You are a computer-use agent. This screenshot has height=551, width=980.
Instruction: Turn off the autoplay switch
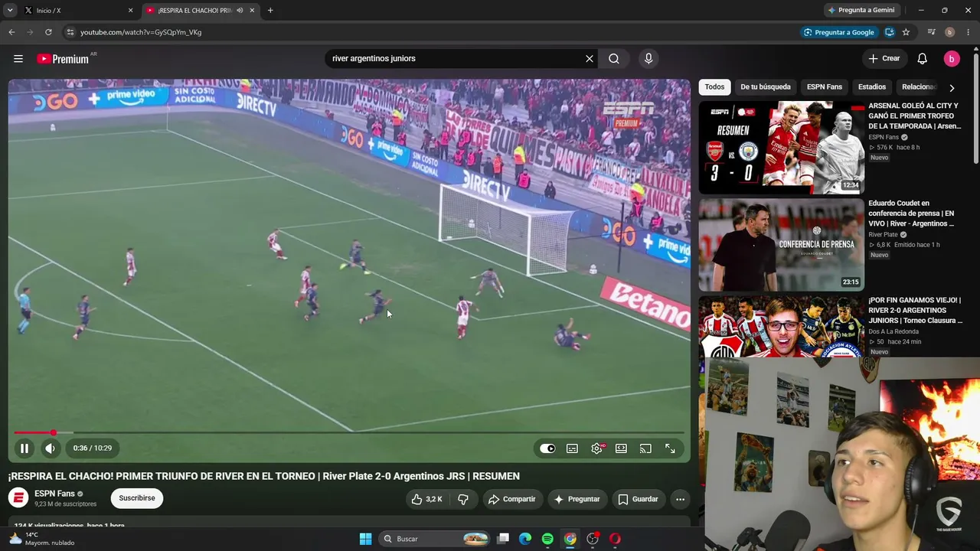[x=547, y=448]
